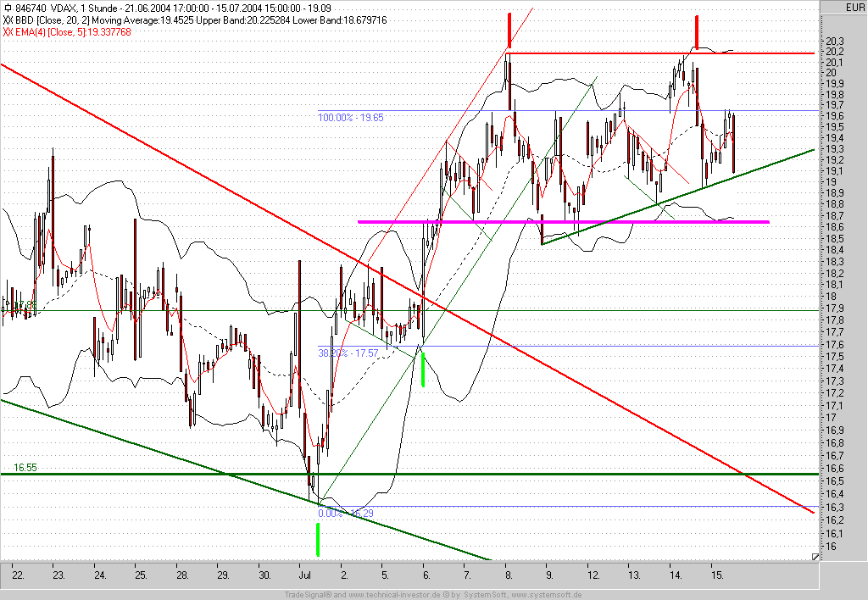Click the Jul month label on time axis
The image size is (868, 600).
(305, 575)
